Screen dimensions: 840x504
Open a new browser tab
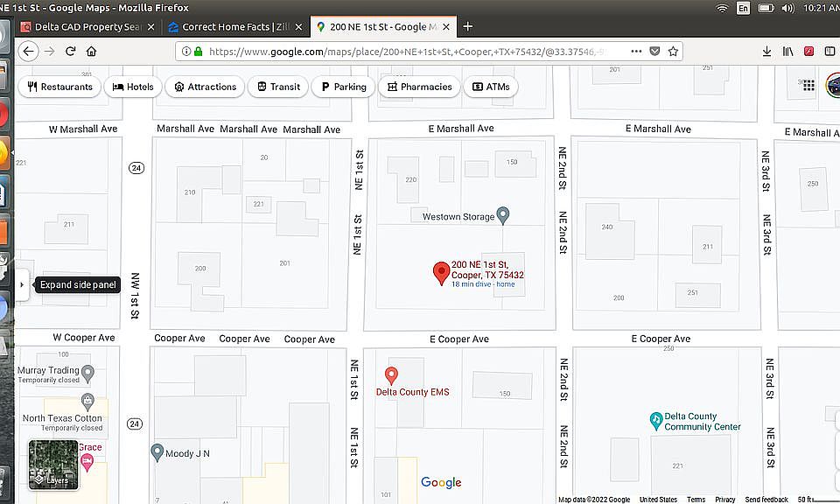pyautogui.click(x=468, y=27)
